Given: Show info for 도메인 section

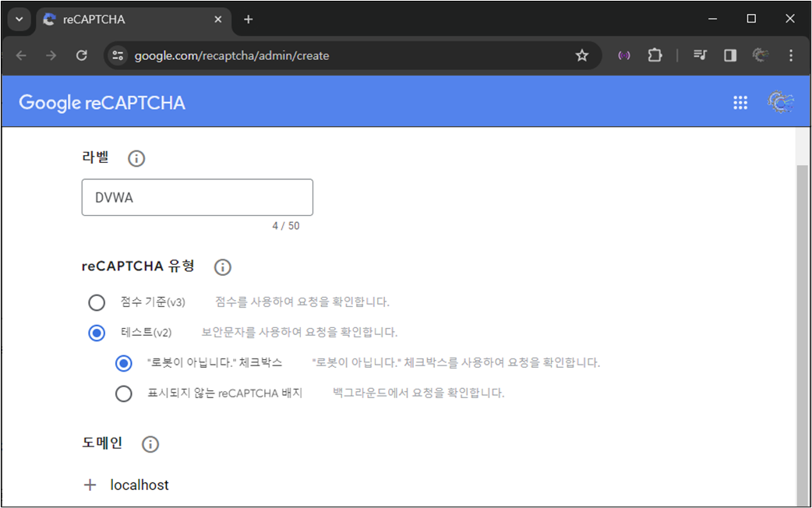Looking at the screenshot, I should (150, 444).
